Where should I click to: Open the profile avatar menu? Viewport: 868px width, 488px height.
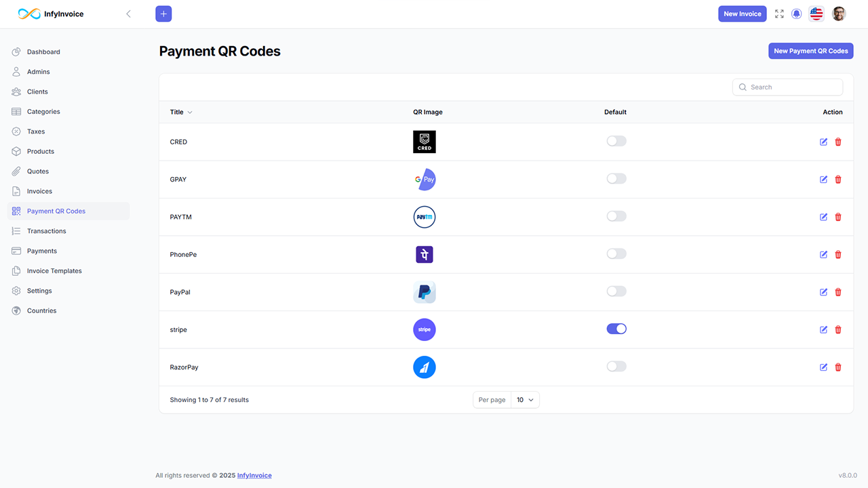pyautogui.click(x=838, y=14)
